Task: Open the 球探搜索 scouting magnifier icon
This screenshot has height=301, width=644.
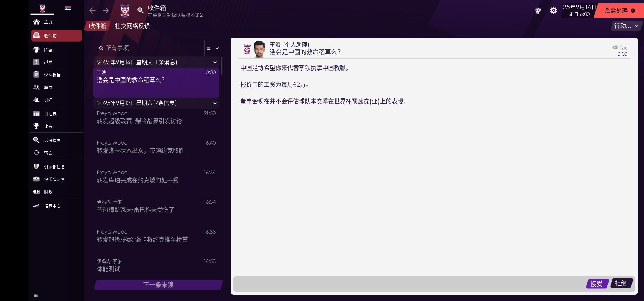Action: 37,140
